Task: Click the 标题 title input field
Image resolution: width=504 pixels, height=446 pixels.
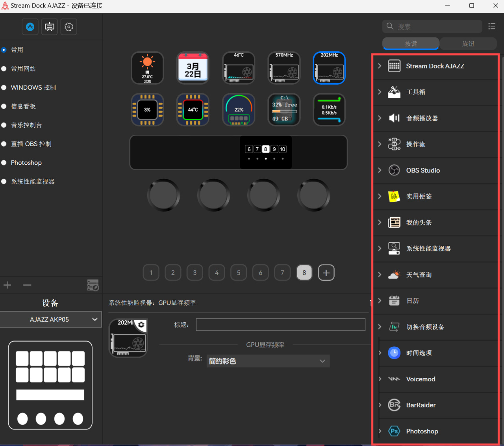Action: [x=281, y=325]
